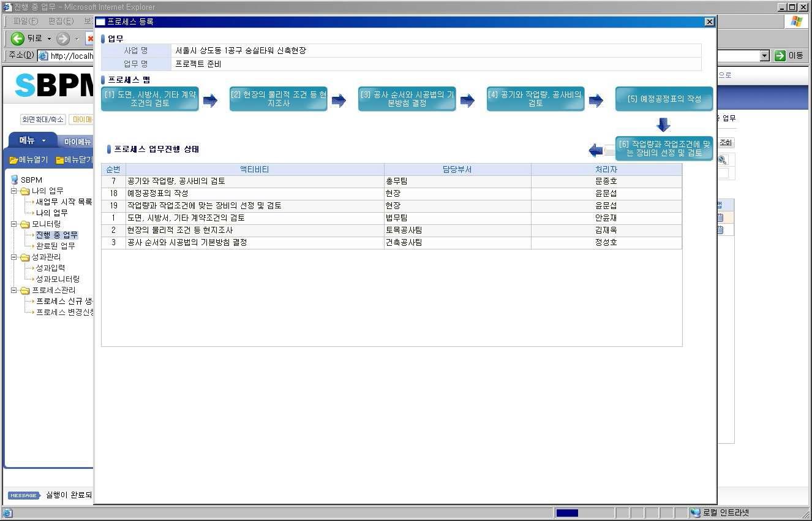The image size is (812, 521).
Task: Click the 나의 업무 folder icon
Action: (24, 191)
